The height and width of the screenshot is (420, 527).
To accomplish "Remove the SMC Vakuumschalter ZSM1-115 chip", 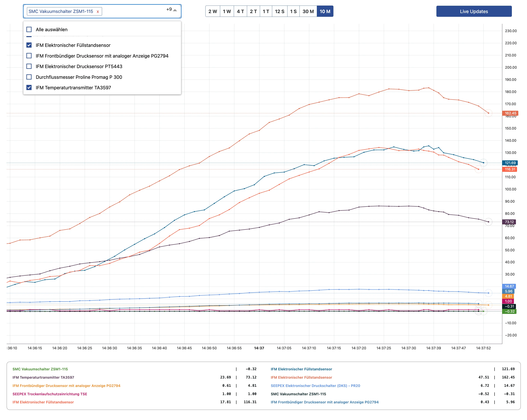I will [x=98, y=11].
